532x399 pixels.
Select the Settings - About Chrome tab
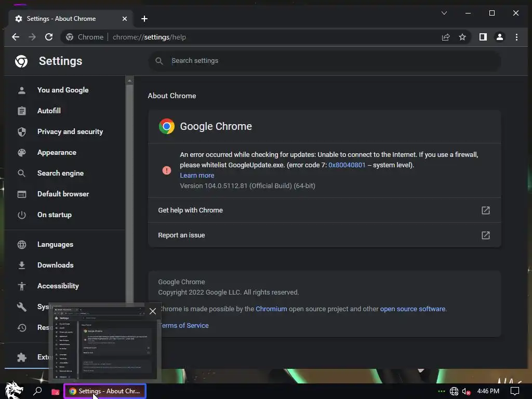click(70, 19)
